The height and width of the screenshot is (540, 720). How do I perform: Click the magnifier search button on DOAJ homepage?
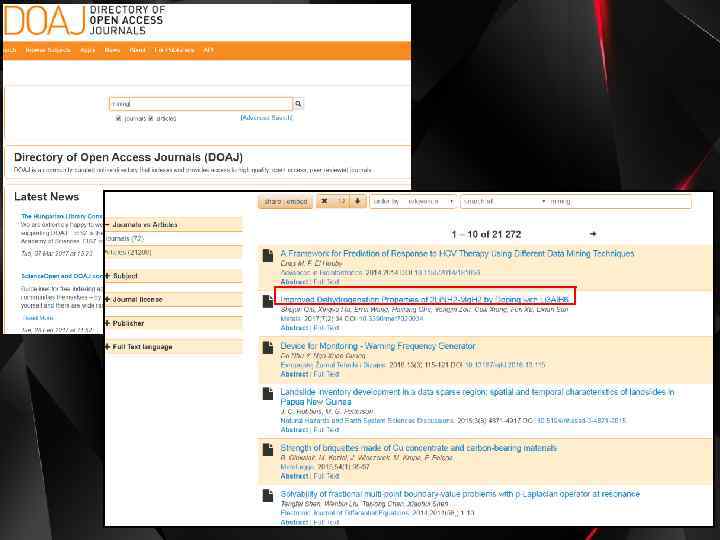(298, 104)
